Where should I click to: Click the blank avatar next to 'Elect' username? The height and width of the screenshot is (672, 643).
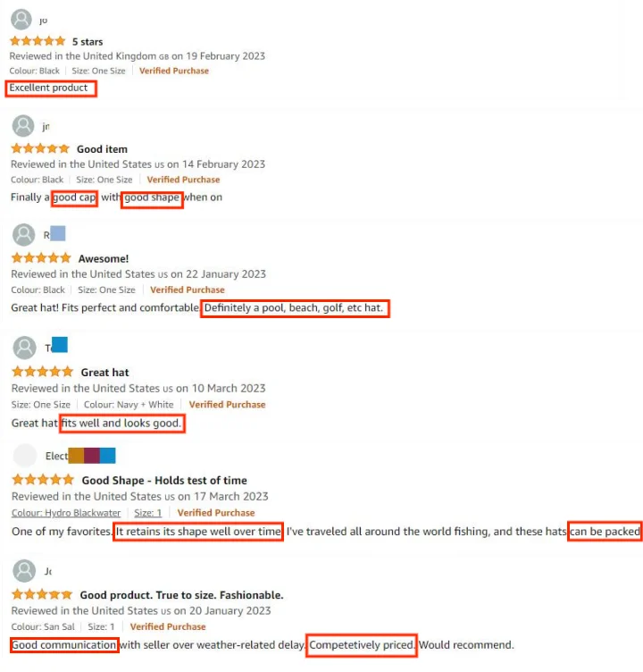(x=25, y=456)
